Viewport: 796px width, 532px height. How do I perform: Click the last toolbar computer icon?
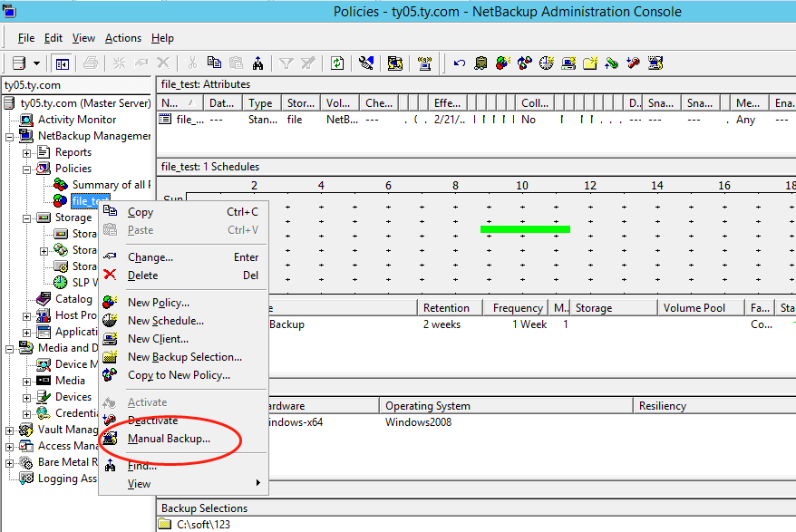pyautogui.click(x=655, y=63)
